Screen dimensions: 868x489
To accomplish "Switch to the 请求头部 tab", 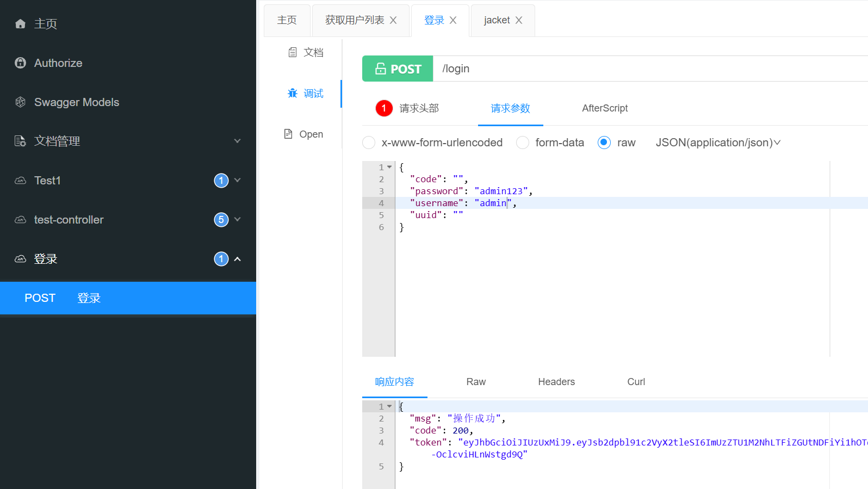I will click(418, 108).
